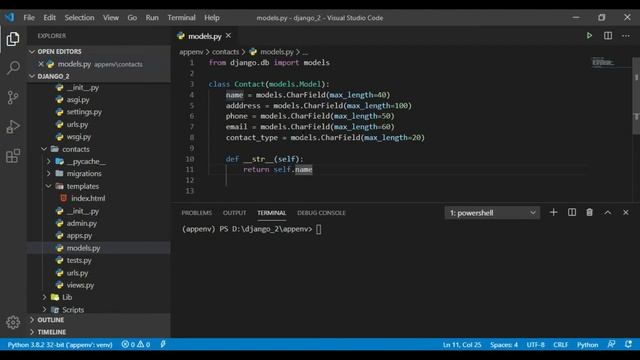640x360 pixels.
Task: Open the Run and Debug view
Action: pos(13,127)
